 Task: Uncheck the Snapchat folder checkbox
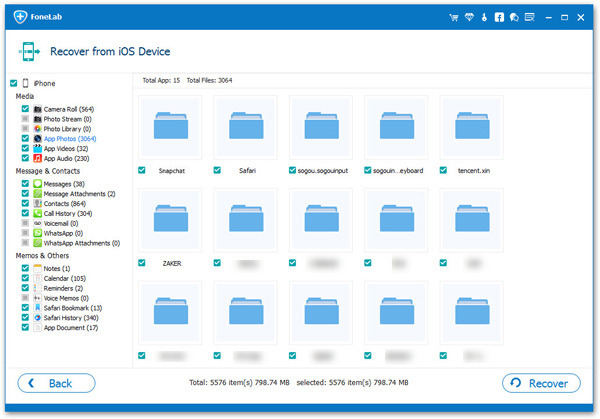click(142, 170)
